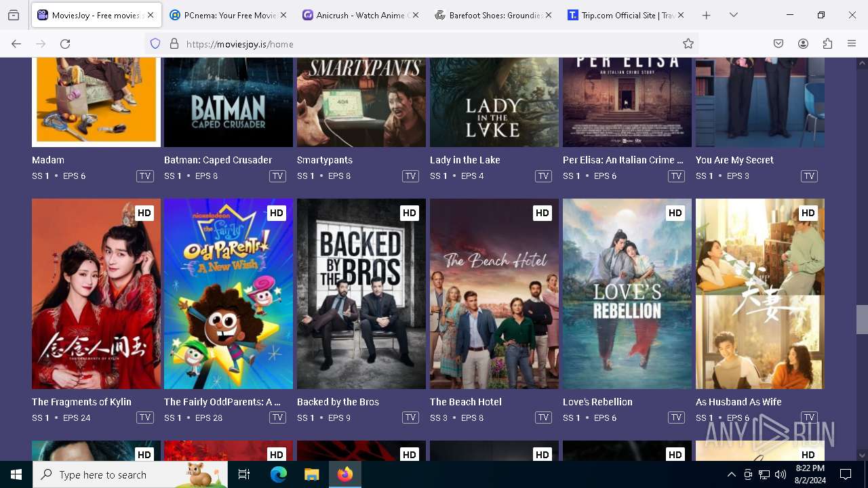The height and width of the screenshot is (488, 868).
Task: Open the Backed by the Bros poster
Action: point(361,293)
